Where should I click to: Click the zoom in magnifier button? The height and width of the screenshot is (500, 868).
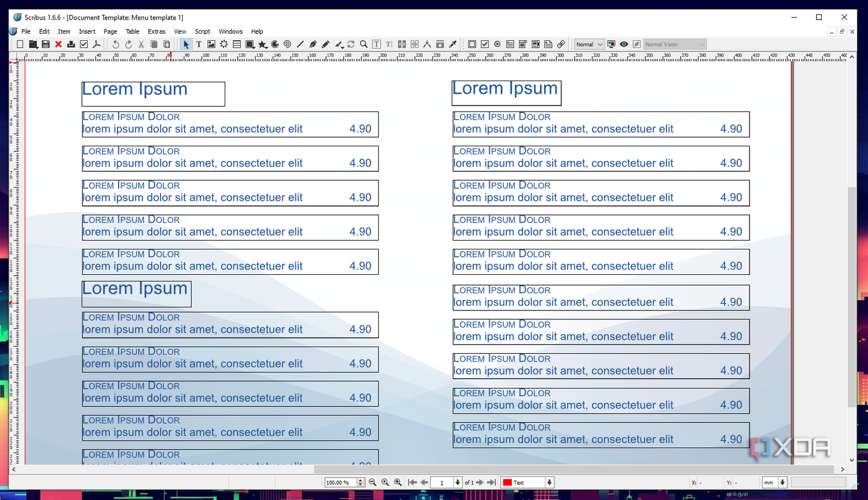click(398, 483)
